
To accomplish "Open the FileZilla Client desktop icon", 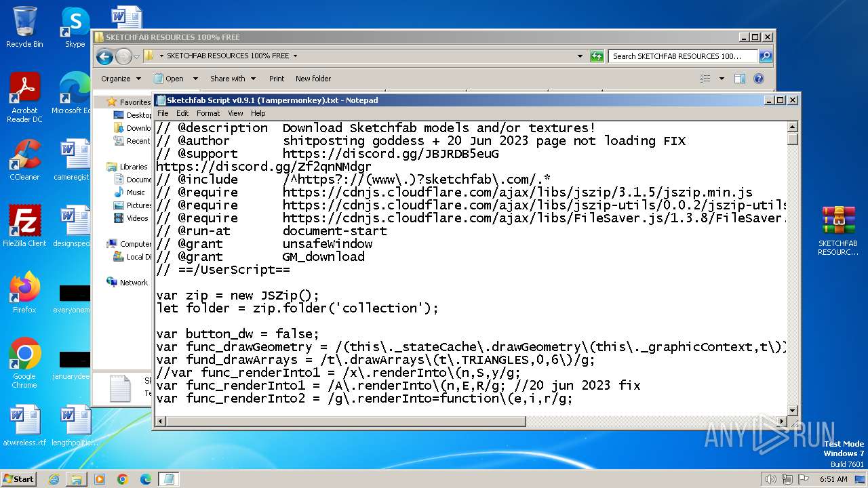I will click(x=24, y=226).
